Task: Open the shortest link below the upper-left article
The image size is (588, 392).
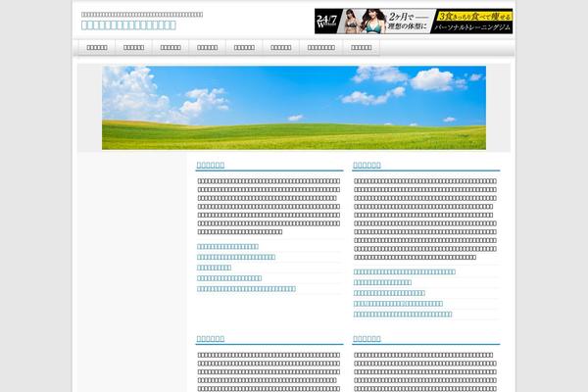Action: click(214, 268)
